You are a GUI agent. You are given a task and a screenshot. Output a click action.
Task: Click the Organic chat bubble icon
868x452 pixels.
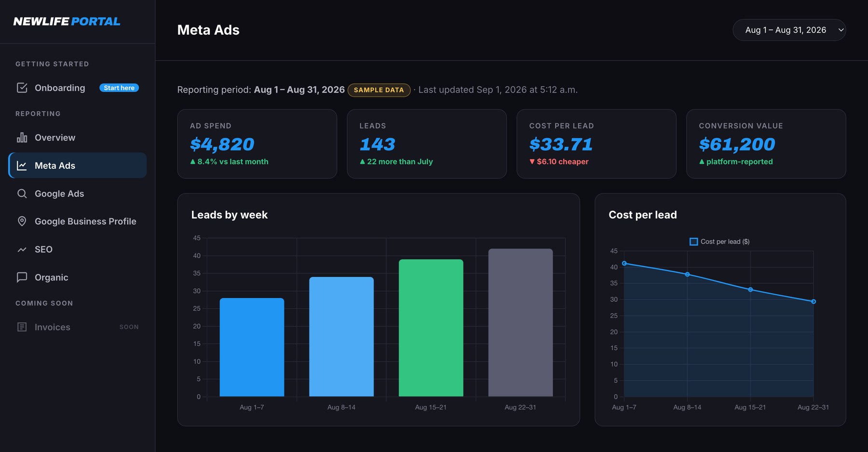[22, 277]
